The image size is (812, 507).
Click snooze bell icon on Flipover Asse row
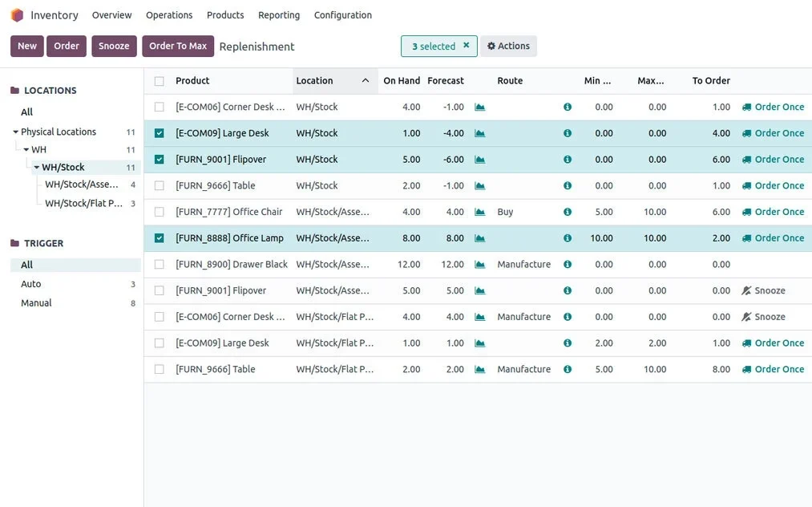[x=746, y=290]
